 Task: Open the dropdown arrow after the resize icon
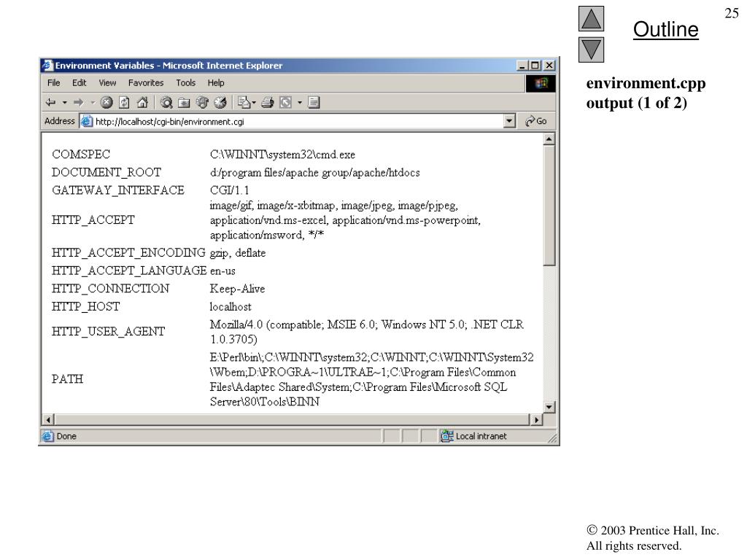pos(300,102)
